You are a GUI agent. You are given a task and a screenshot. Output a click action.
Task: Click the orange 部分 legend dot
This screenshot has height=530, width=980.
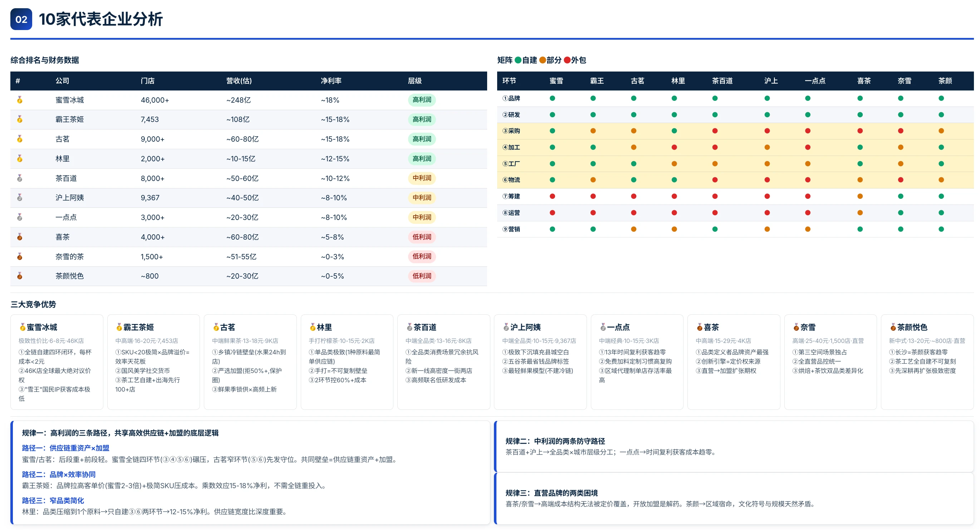coord(543,60)
